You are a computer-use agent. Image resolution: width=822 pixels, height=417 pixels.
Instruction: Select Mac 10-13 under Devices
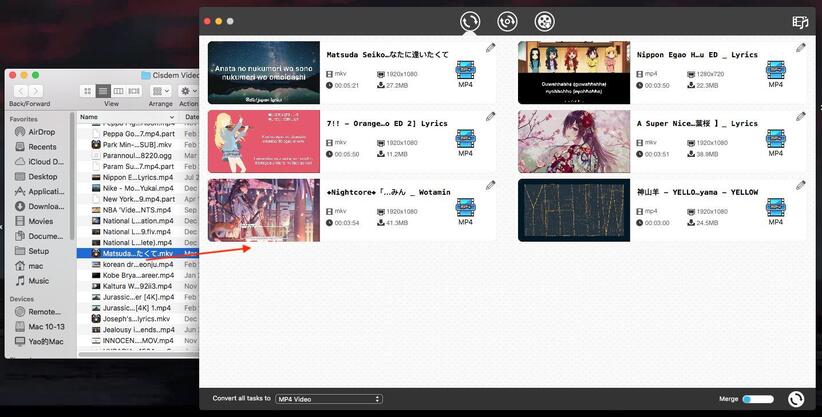pos(41,326)
